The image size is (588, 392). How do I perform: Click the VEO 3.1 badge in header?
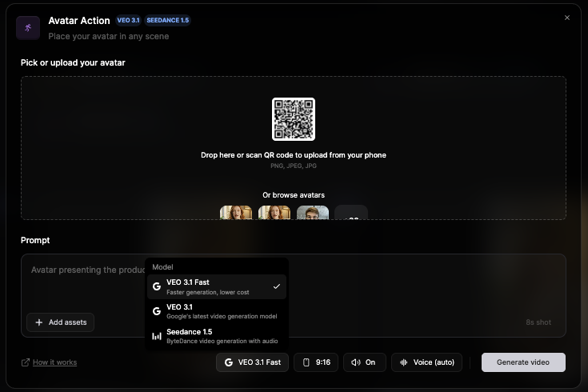[x=128, y=20]
